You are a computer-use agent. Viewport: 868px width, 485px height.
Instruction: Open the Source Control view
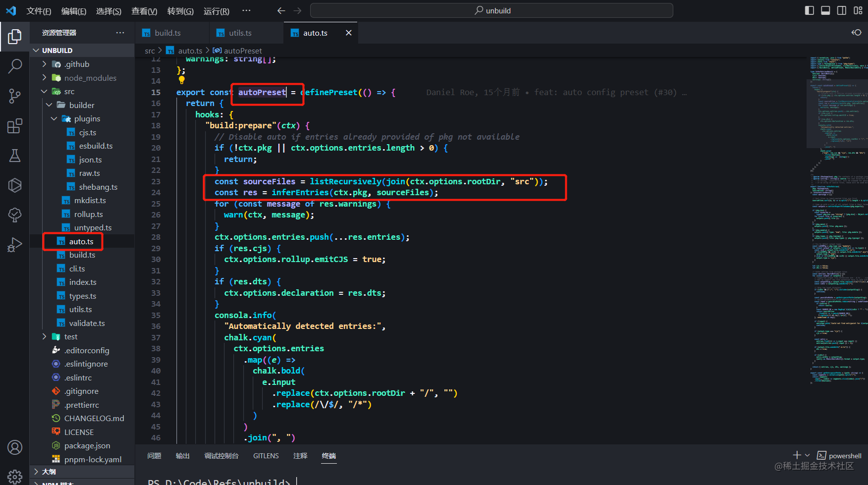15,96
